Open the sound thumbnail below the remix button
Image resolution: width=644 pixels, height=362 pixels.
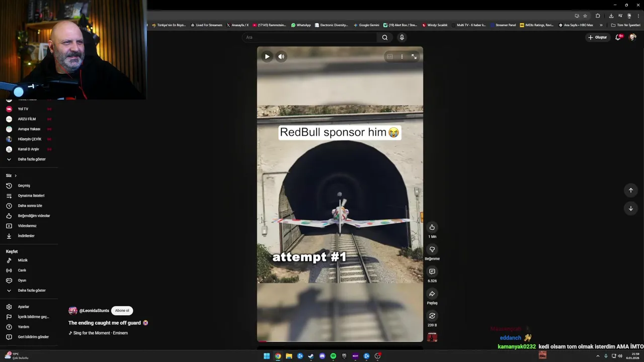tap(432, 337)
